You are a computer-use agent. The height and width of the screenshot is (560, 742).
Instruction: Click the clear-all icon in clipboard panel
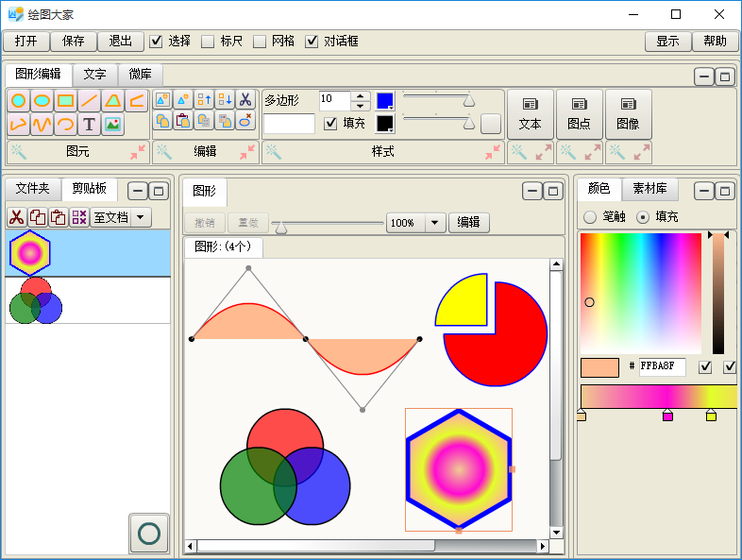tap(79, 217)
